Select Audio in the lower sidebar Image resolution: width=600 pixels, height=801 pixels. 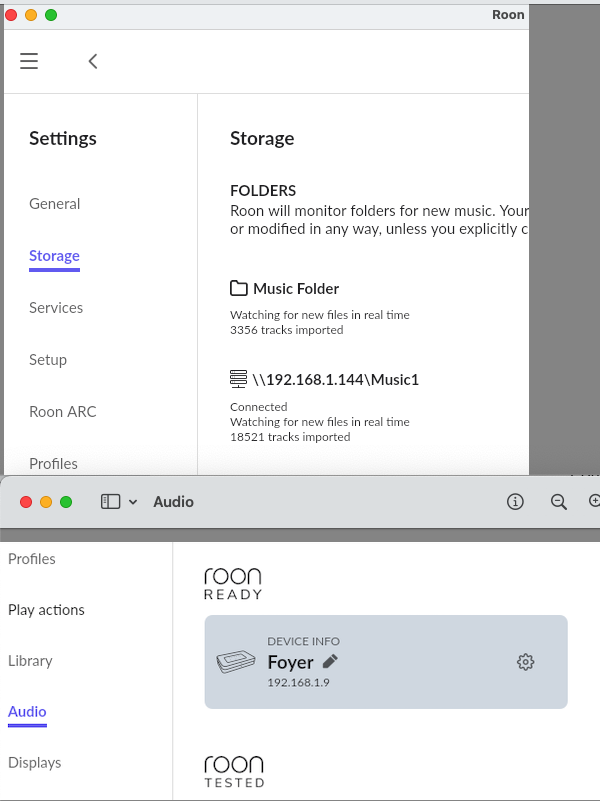tap(27, 712)
